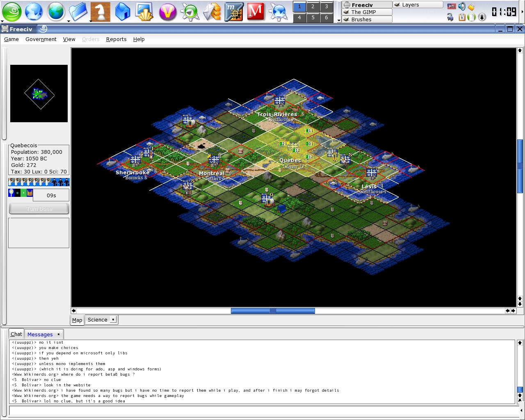Click the government crown indicator
This screenshot has height=420, width=525.
(30, 193)
